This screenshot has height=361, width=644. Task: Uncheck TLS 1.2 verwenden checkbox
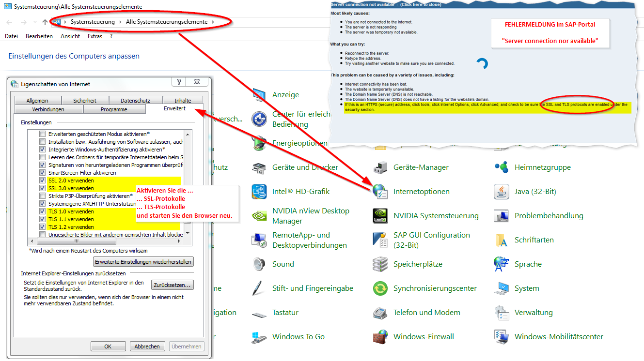tap(43, 227)
